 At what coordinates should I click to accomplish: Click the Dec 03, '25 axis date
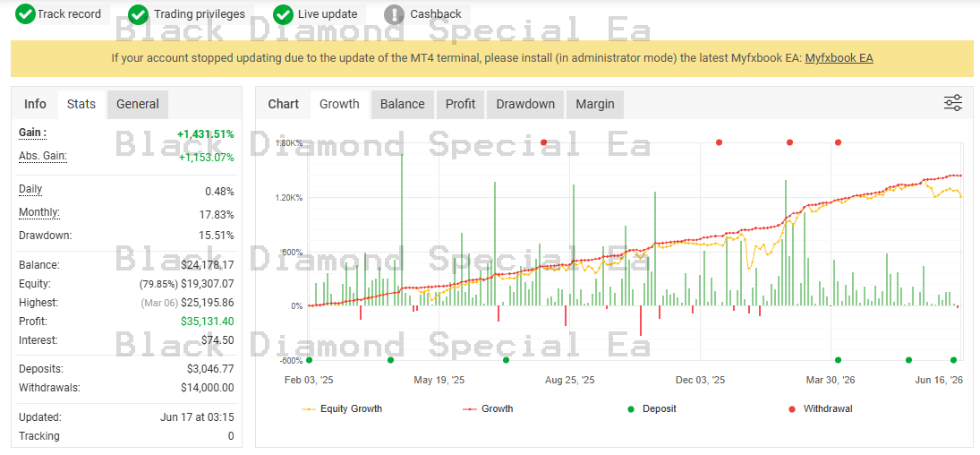pyautogui.click(x=701, y=380)
